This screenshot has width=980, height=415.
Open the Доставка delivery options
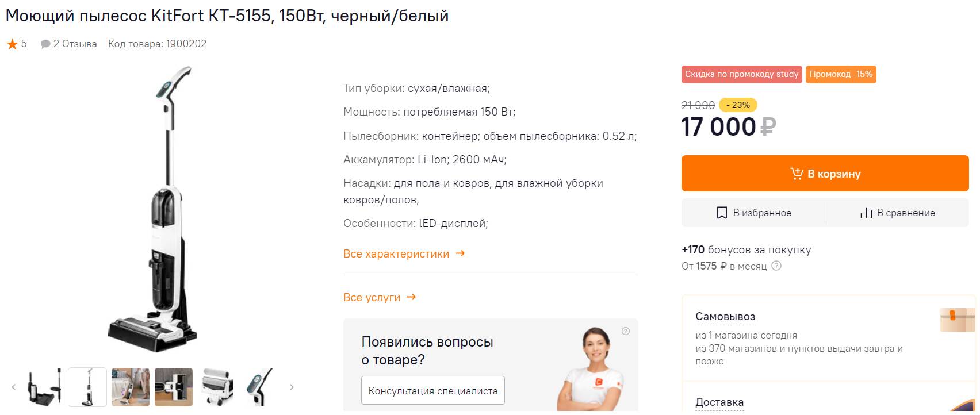pos(719,402)
